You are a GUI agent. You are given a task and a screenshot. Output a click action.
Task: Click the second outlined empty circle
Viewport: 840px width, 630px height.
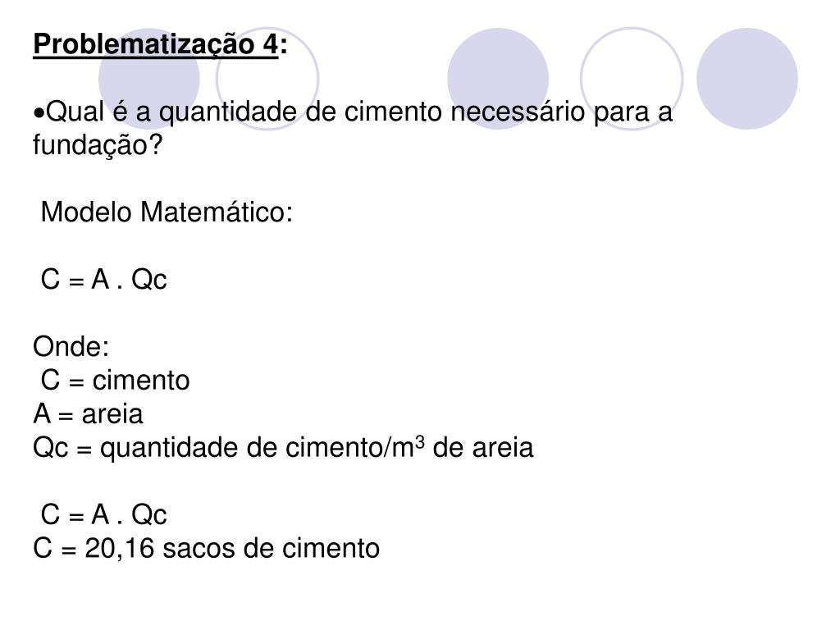[632, 79]
